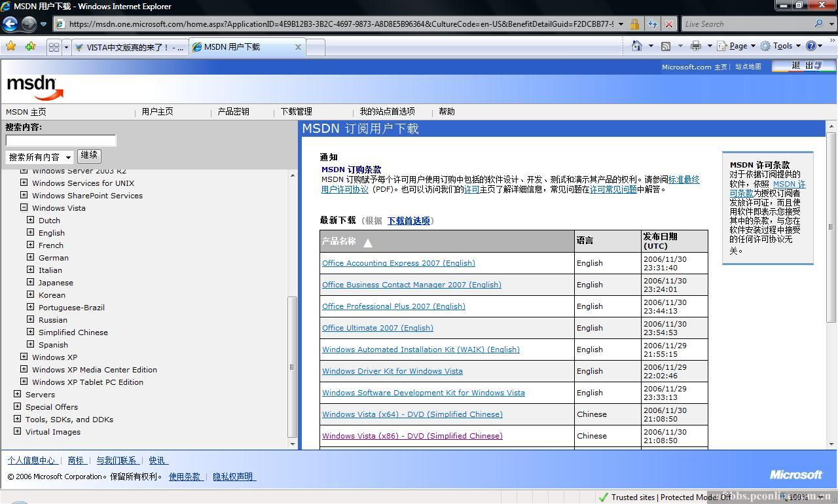This screenshot has height=504, width=838.
Task: Click the IE Back navigation button
Action: pyautogui.click(x=10, y=24)
